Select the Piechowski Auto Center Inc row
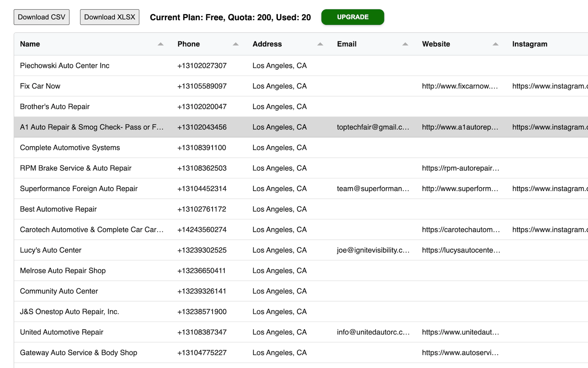The height and width of the screenshot is (368, 588). pyautogui.click(x=65, y=66)
